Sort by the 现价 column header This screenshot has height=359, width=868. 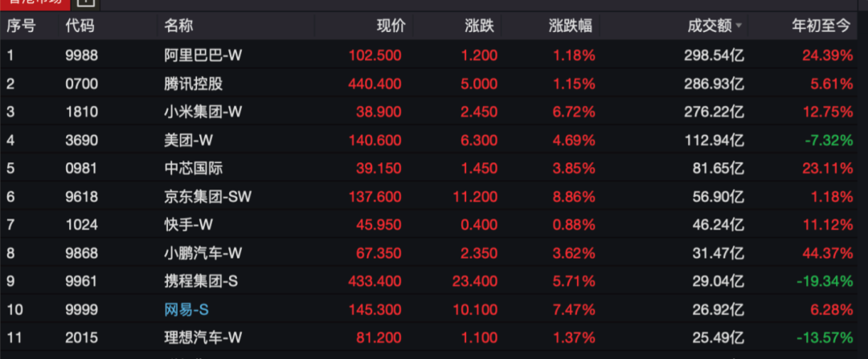(x=391, y=26)
